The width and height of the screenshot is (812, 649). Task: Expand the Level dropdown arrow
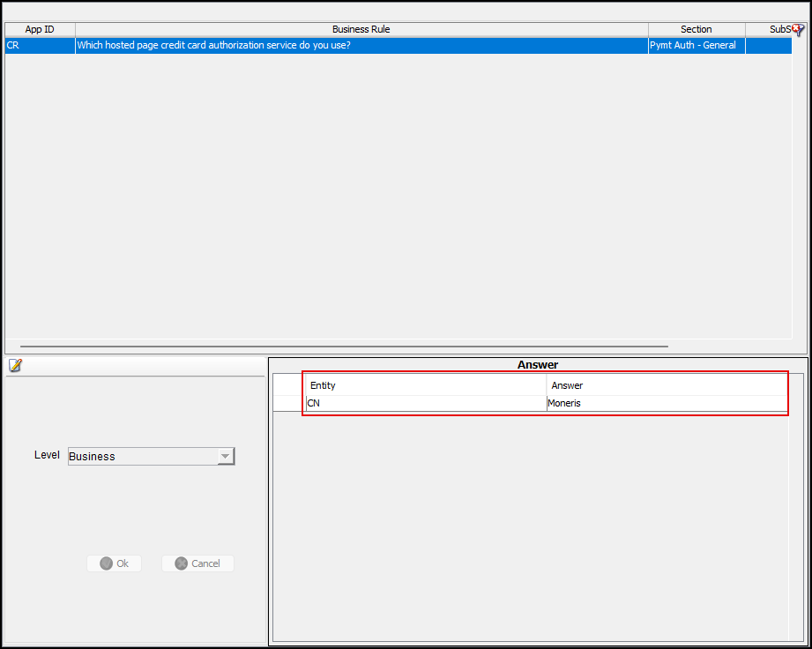point(226,456)
